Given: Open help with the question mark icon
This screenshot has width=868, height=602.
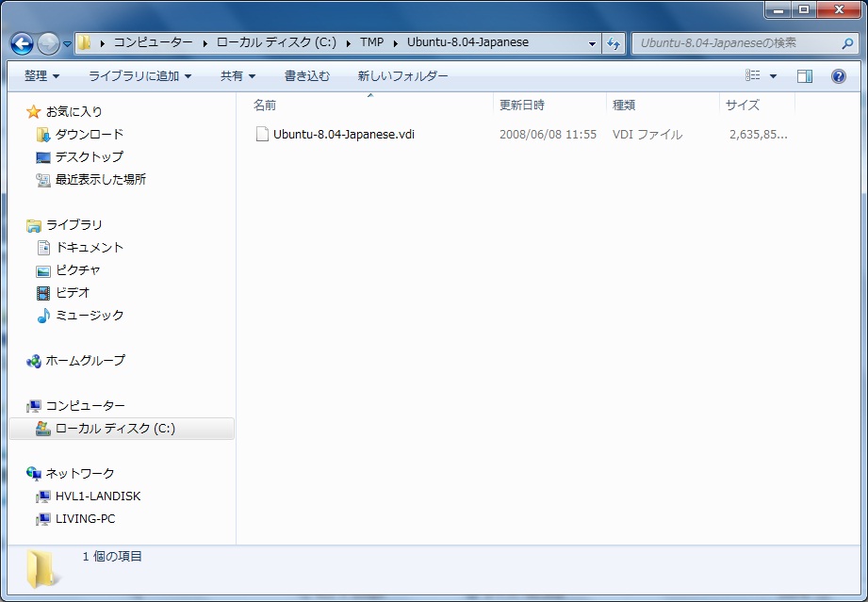Looking at the screenshot, I should 838,75.
